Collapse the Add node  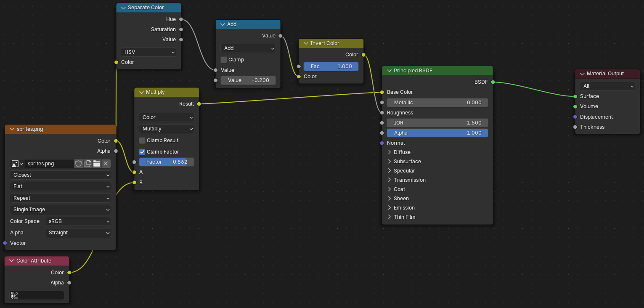click(x=223, y=24)
